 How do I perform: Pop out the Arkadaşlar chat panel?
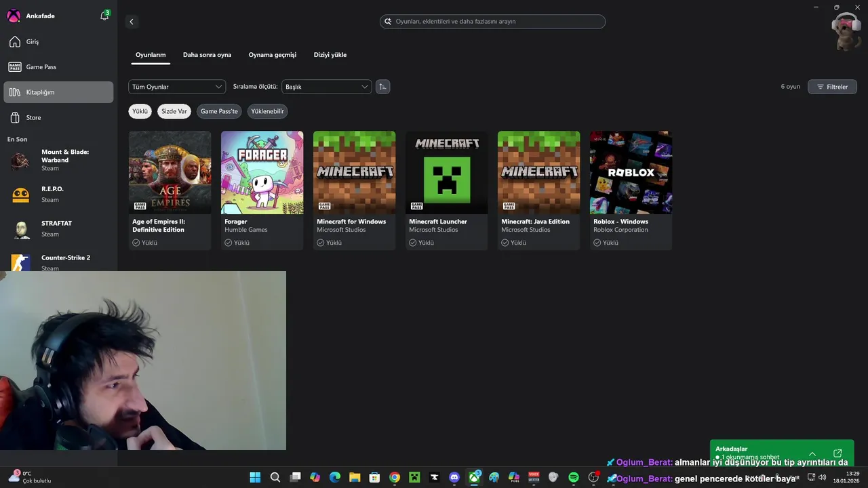click(x=837, y=453)
